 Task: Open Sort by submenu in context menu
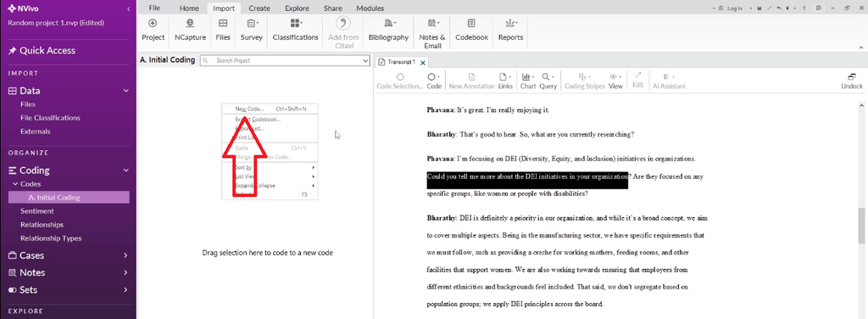pyautogui.click(x=270, y=167)
